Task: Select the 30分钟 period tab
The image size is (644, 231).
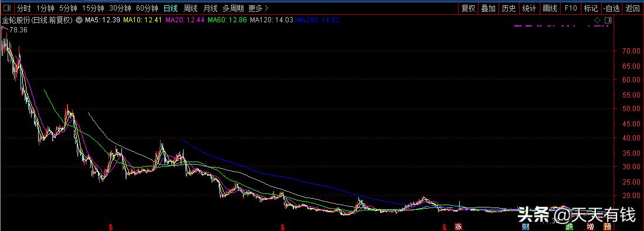Action: click(x=120, y=8)
